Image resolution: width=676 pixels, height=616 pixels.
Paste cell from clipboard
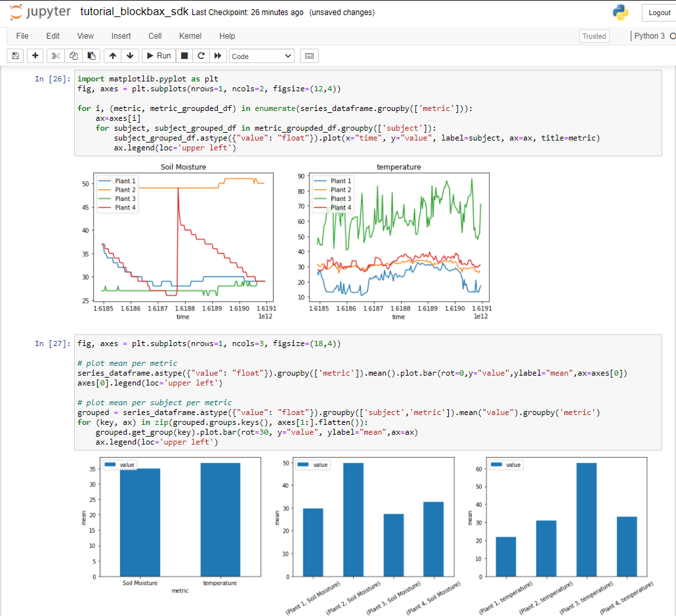92,55
